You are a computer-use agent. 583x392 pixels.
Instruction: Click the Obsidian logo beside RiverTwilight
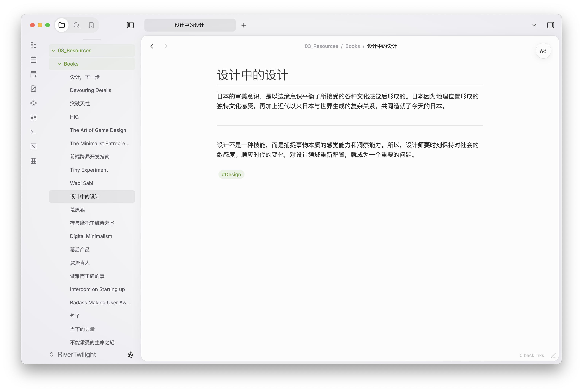click(x=130, y=354)
